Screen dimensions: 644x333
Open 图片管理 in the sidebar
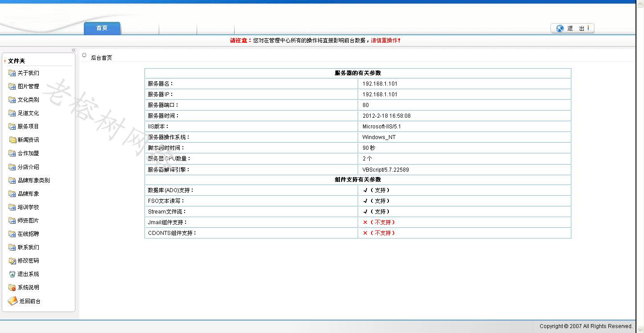pyautogui.click(x=29, y=86)
